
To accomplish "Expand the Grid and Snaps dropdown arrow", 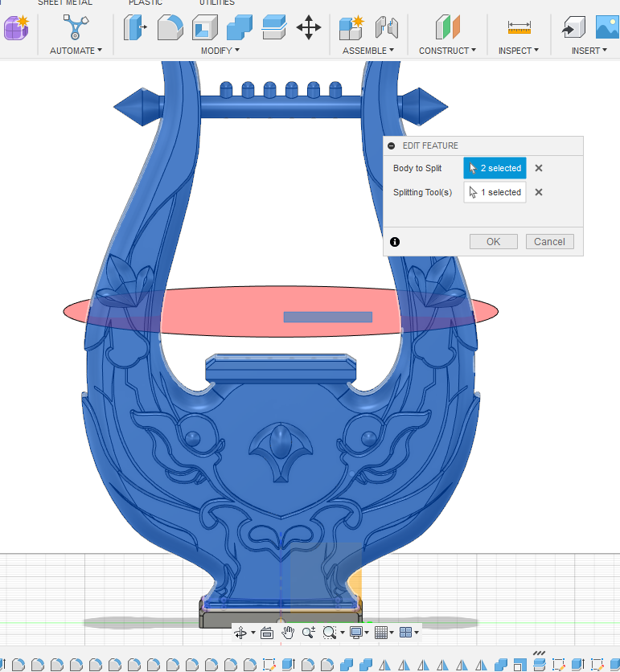I will coord(392,633).
